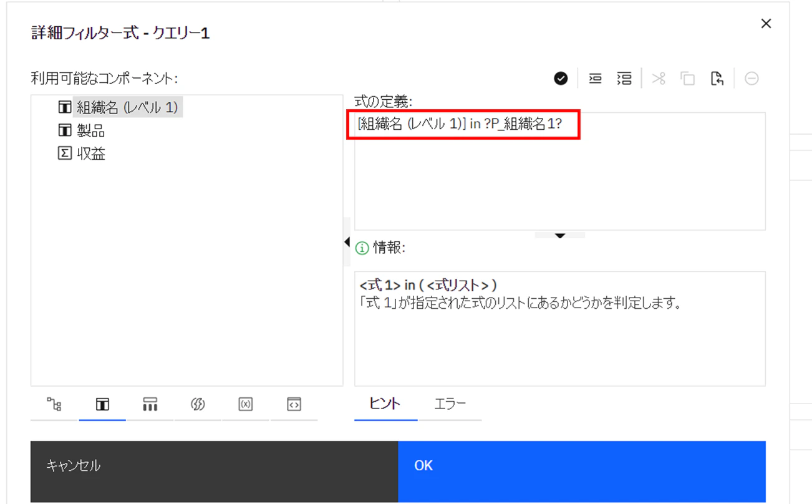The height and width of the screenshot is (504, 812).
Task: Click the dialog title 詳細フィルター式 - クエリー1
Action: 120,33
